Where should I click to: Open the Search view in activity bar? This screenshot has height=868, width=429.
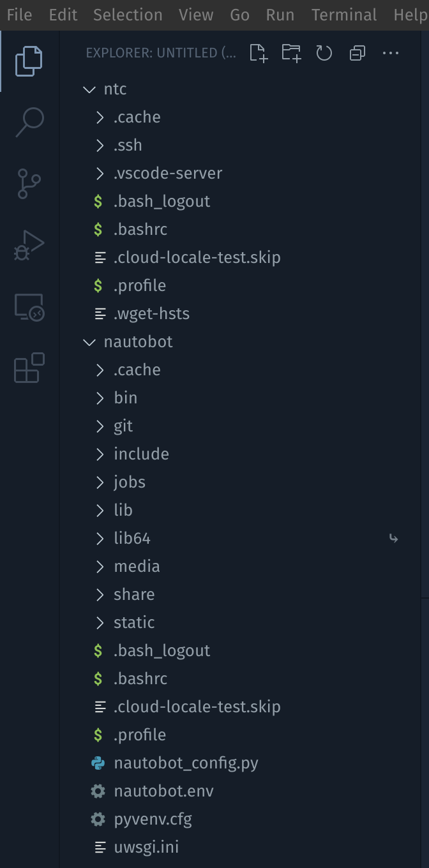coord(29,121)
